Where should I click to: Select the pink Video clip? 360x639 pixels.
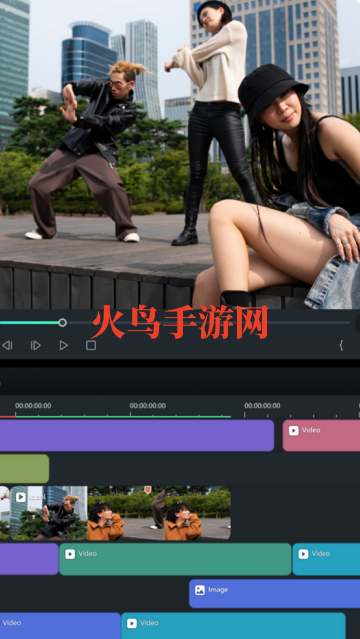pos(321,436)
